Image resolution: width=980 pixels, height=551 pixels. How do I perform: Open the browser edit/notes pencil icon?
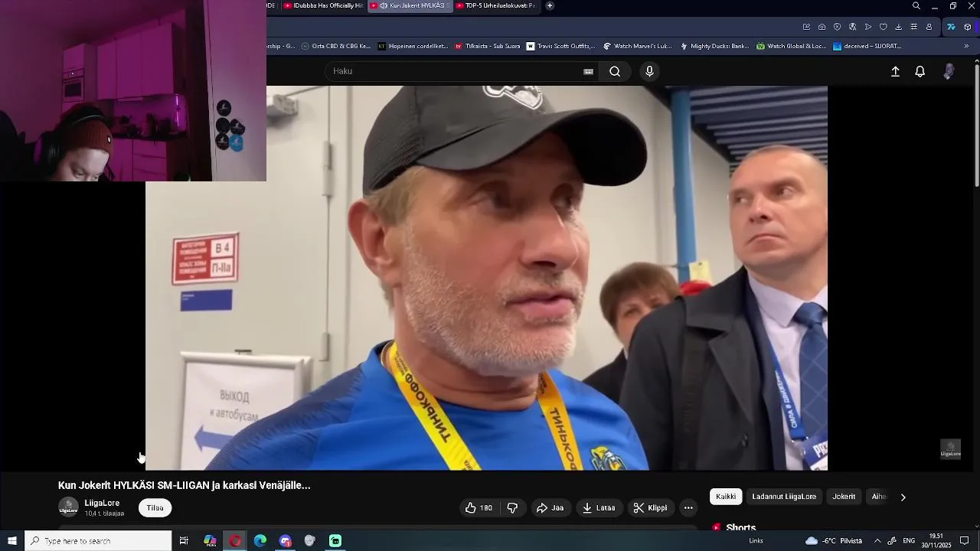coord(806,27)
